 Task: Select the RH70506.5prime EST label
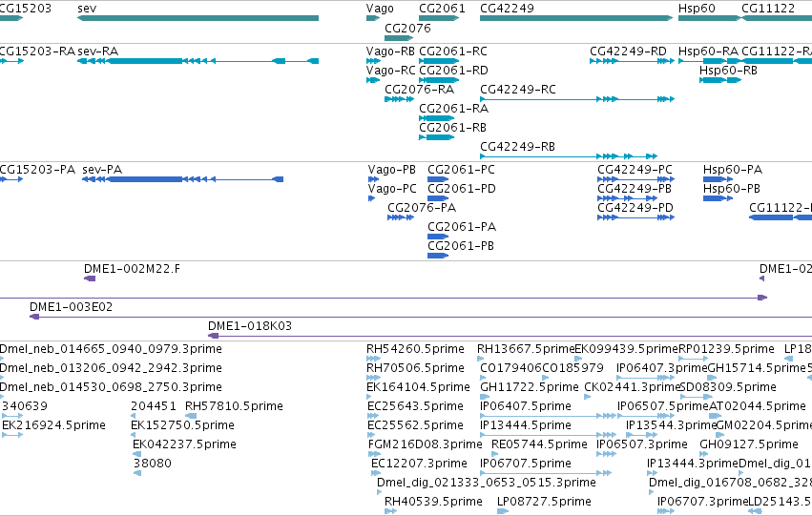[x=415, y=368]
